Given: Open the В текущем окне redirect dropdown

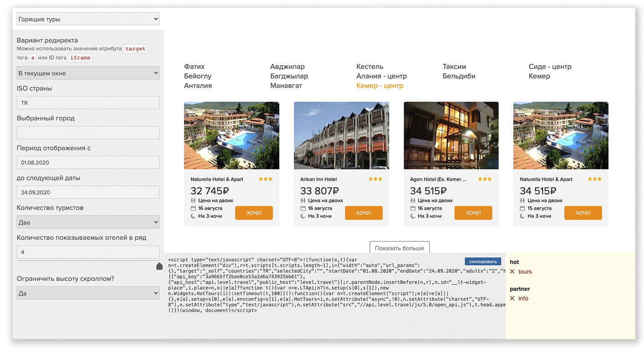Looking at the screenshot, I should (88, 73).
